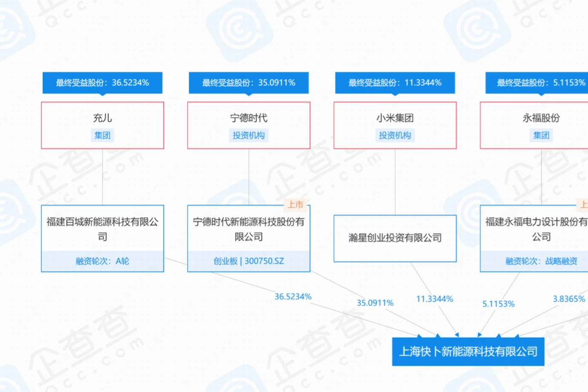Viewport: 588px width, 392px height.
Task: Click 最终受益股份 5.1153% label
Action: pyautogui.click(x=537, y=83)
